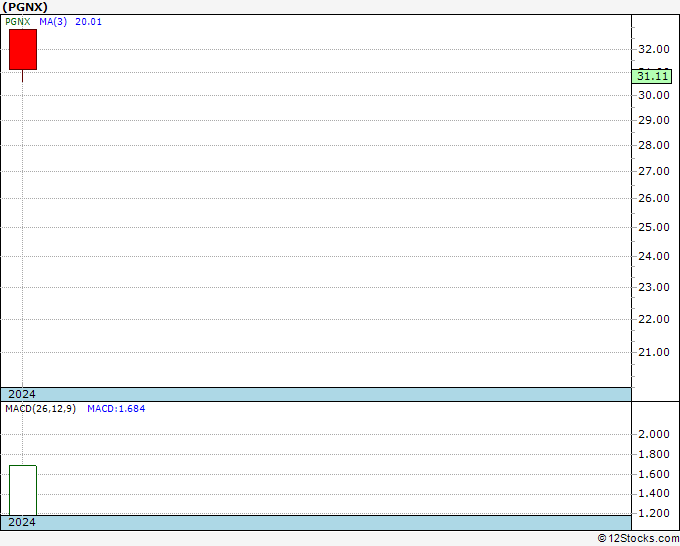Screen dimensions: 680x546
Task: Click the 29.00 price axis label
Action: point(654,121)
